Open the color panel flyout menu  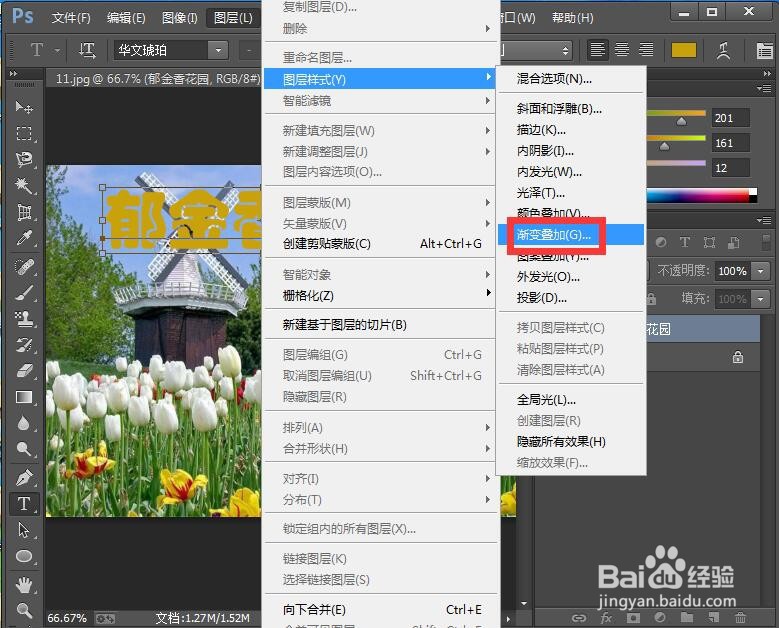[764, 88]
